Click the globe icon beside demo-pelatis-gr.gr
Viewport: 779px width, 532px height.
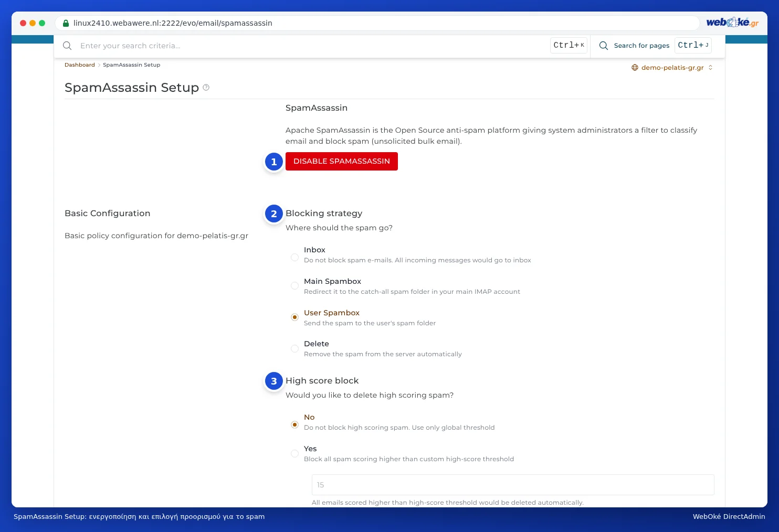635,68
